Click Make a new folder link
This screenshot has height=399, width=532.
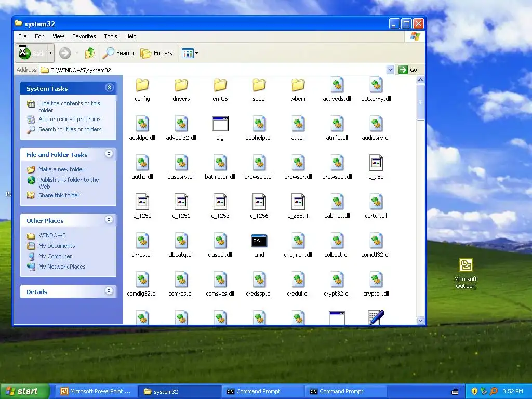coord(61,169)
